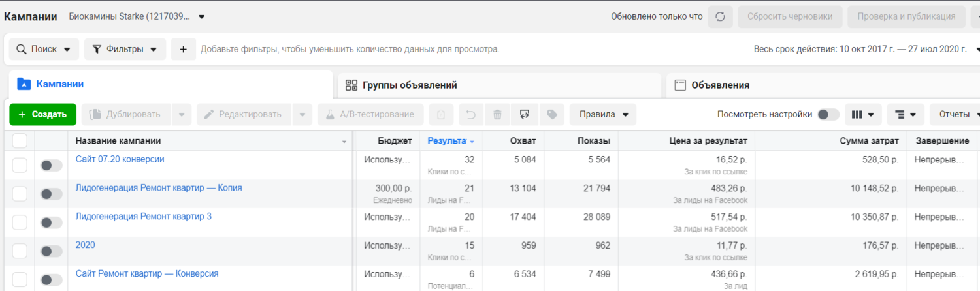The width and height of the screenshot is (980, 291).
Task: Click the Кампании folder icon tab
Action: coord(24,84)
